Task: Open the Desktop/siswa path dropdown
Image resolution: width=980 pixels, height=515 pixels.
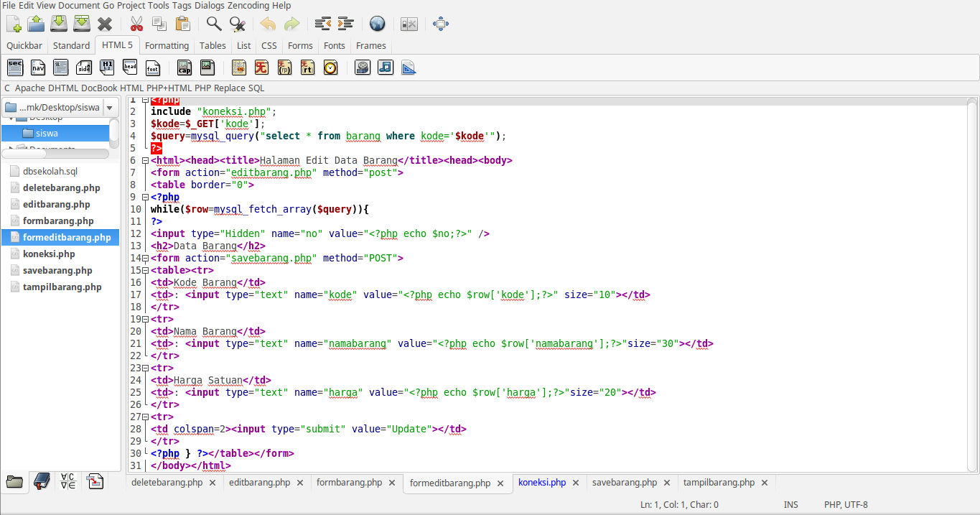Action: click(109, 108)
